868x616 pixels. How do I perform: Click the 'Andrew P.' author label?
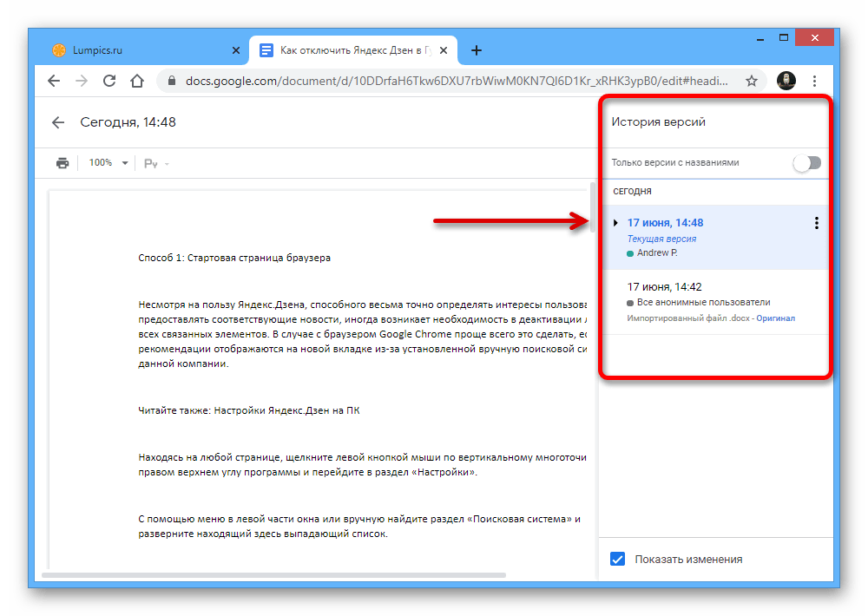657,253
